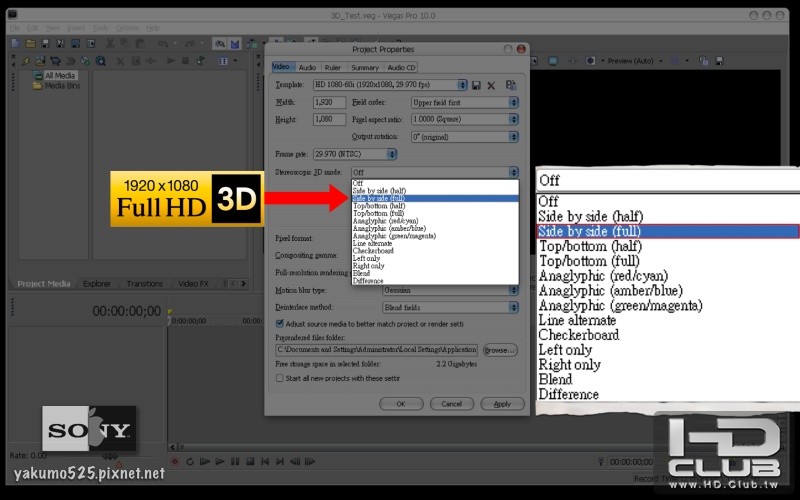Open the Explorer panel tab
Screen dimensions: 800x500
[96, 284]
